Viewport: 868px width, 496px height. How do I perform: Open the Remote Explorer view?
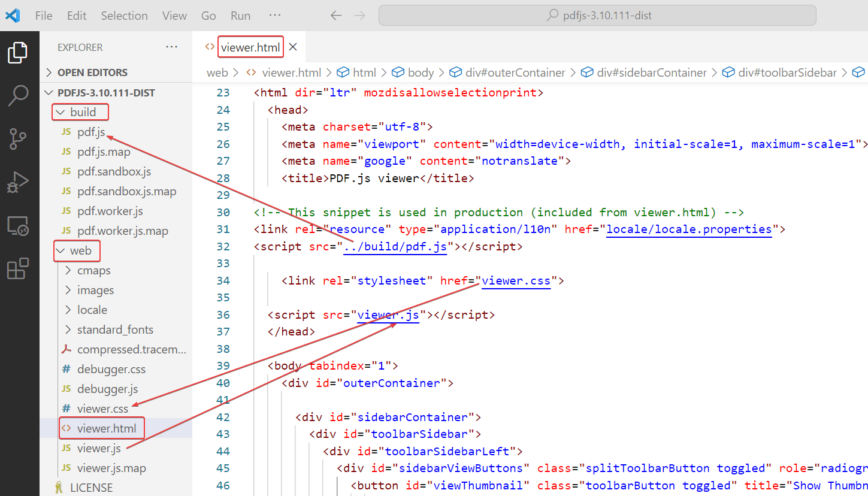point(18,226)
